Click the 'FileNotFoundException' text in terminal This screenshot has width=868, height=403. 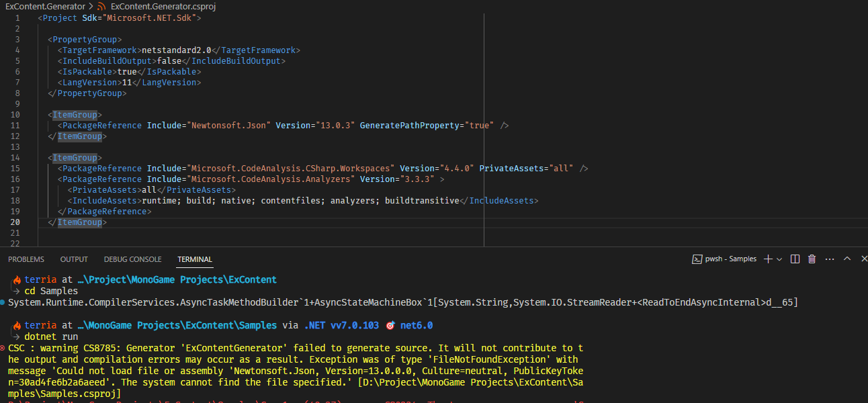pos(490,360)
